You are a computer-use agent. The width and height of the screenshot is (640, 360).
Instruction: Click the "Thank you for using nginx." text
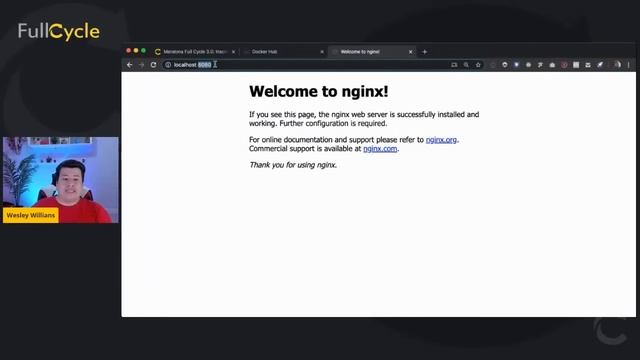tap(293, 165)
